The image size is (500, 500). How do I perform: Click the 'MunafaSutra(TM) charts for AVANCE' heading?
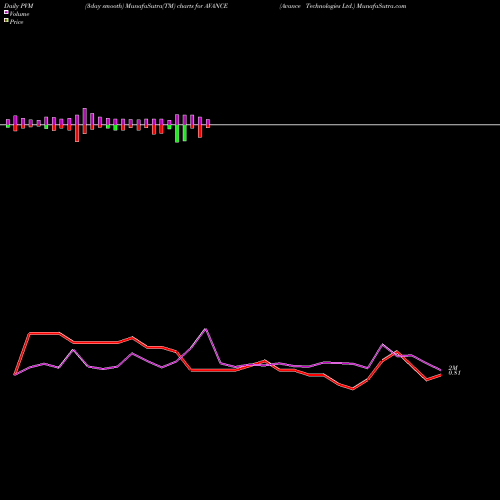(177, 6)
